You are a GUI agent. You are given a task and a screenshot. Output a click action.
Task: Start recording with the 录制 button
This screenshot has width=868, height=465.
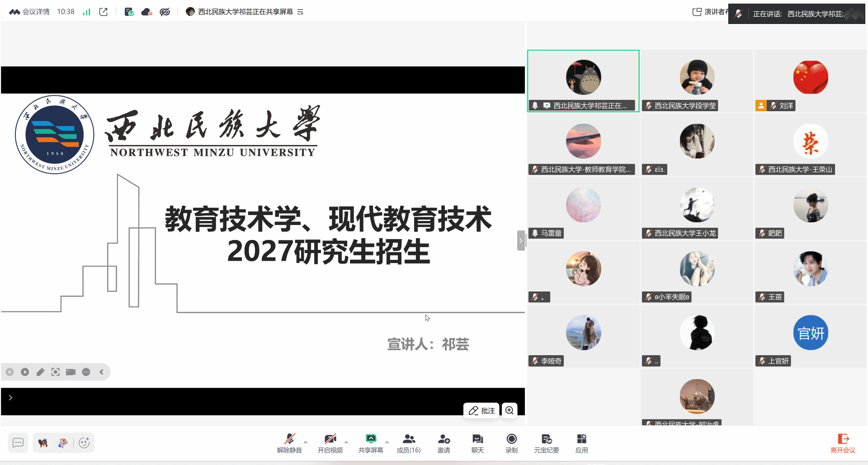point(512,443)
